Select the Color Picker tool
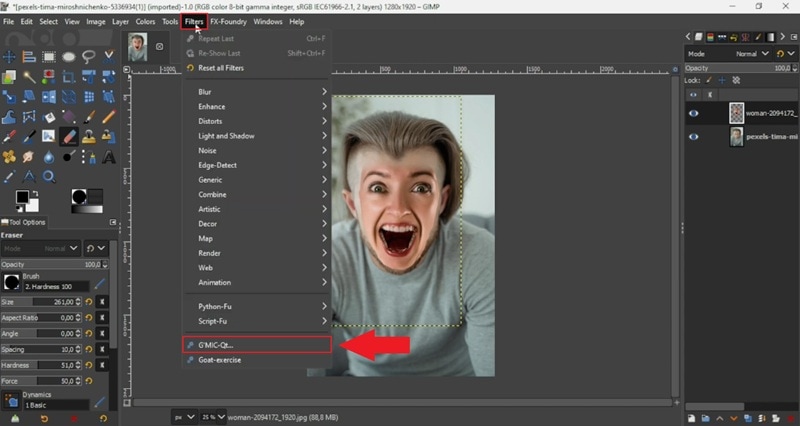800x426 pixels. point(9,177)
